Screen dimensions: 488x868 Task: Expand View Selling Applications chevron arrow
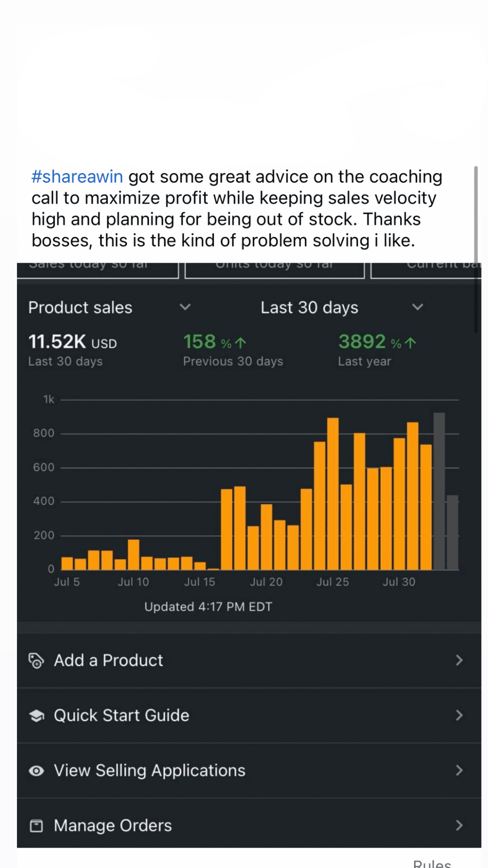(459, 771)
